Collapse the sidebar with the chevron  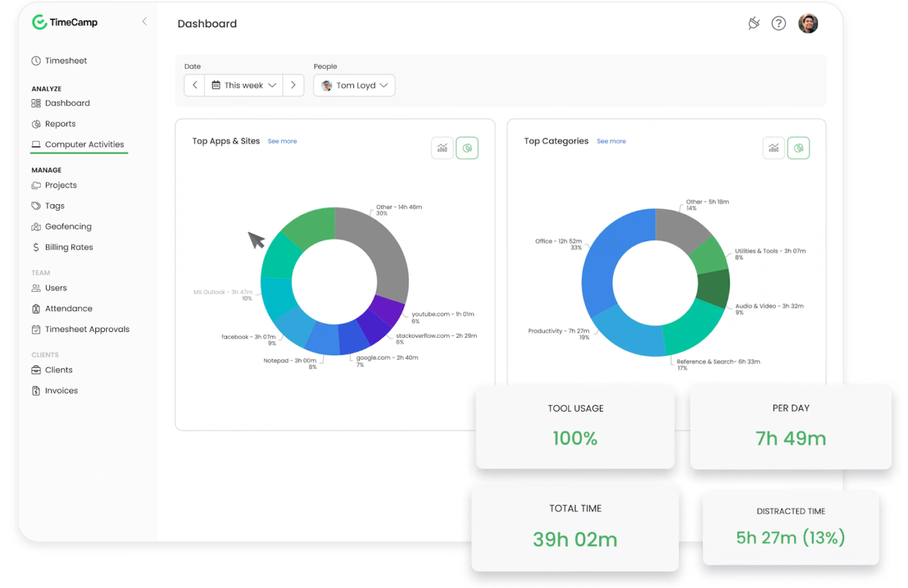[x=144, y=21]
